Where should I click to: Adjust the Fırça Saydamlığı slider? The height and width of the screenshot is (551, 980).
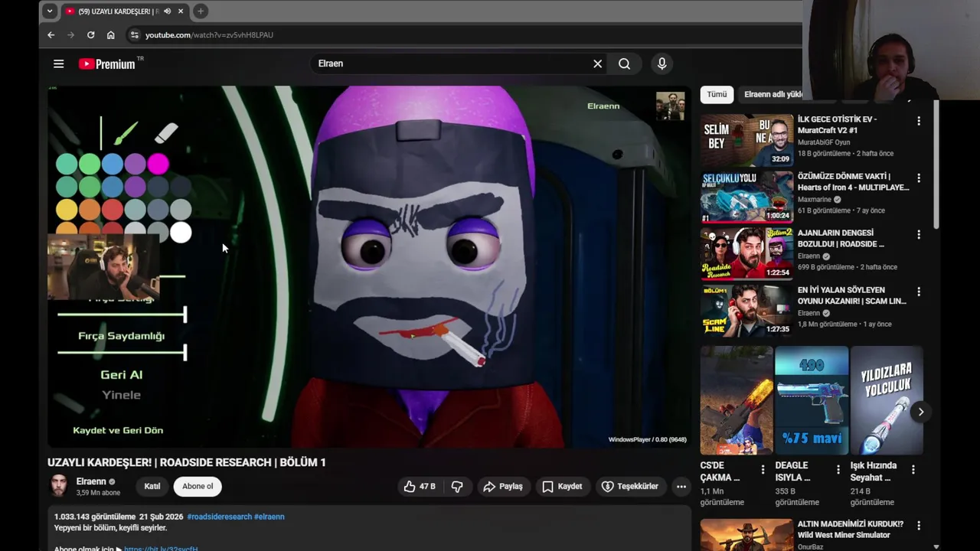121,352
